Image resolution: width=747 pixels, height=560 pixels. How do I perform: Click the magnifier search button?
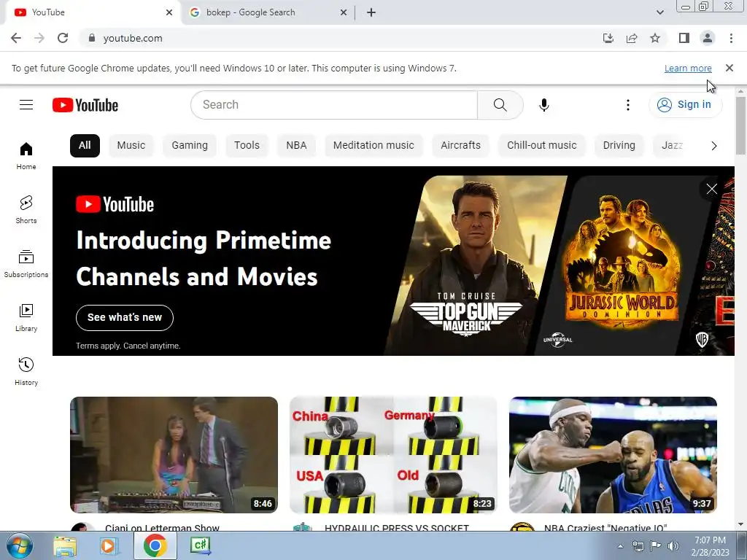pos(500,105)
